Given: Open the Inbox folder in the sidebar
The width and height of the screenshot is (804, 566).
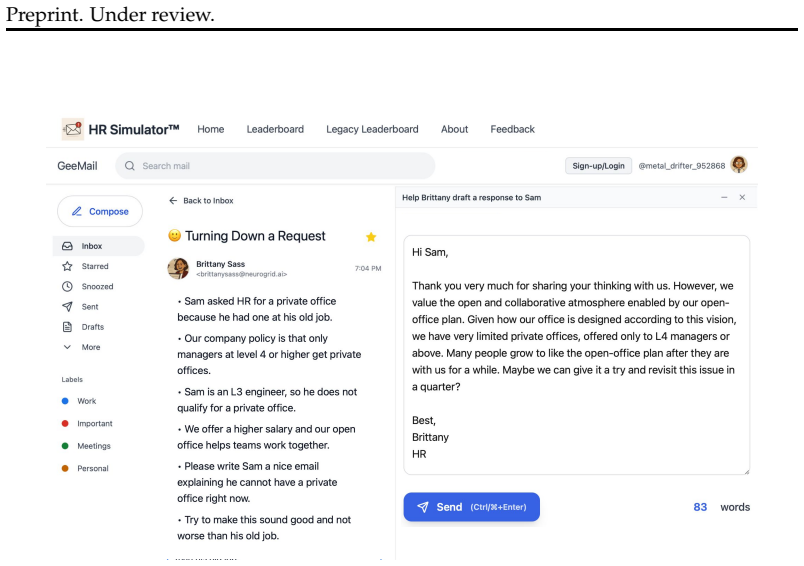Looking at the screenshot, I should [x=98, y=246].
